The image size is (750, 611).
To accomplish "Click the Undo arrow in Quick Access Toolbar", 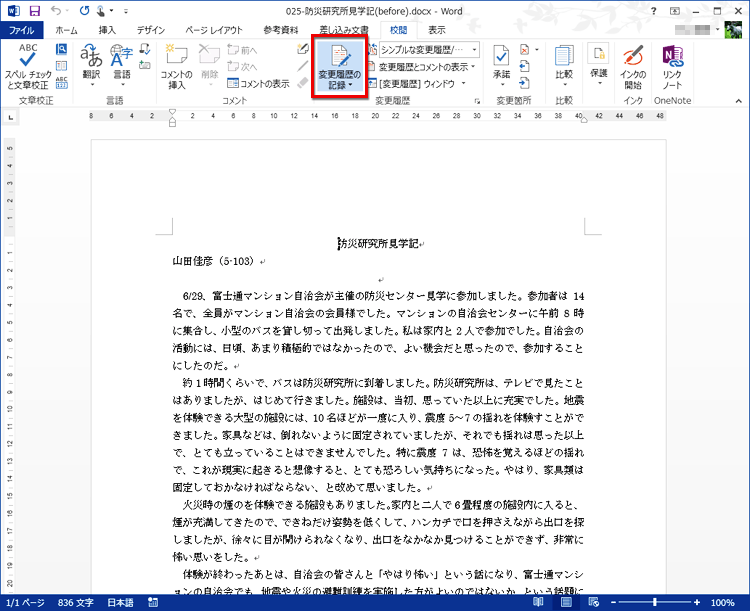I will tap(56, 11).
